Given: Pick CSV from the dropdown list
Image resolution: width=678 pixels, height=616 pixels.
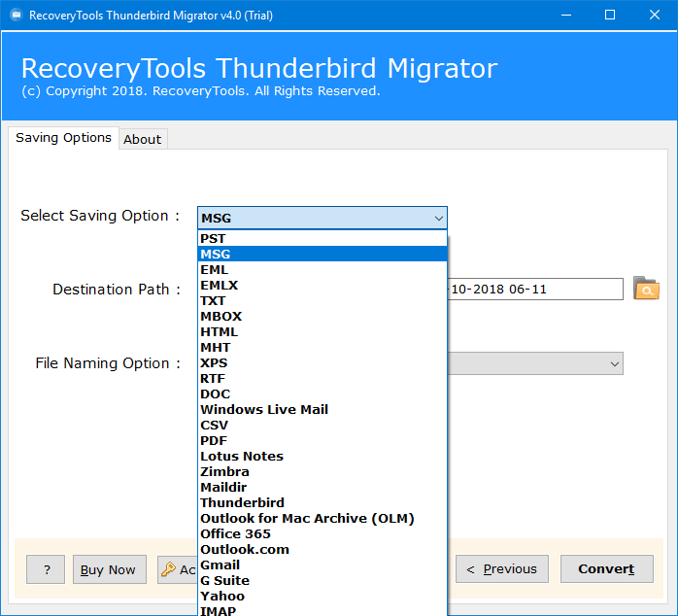Looking at the screenshot, I should click(x=322, y=426).
